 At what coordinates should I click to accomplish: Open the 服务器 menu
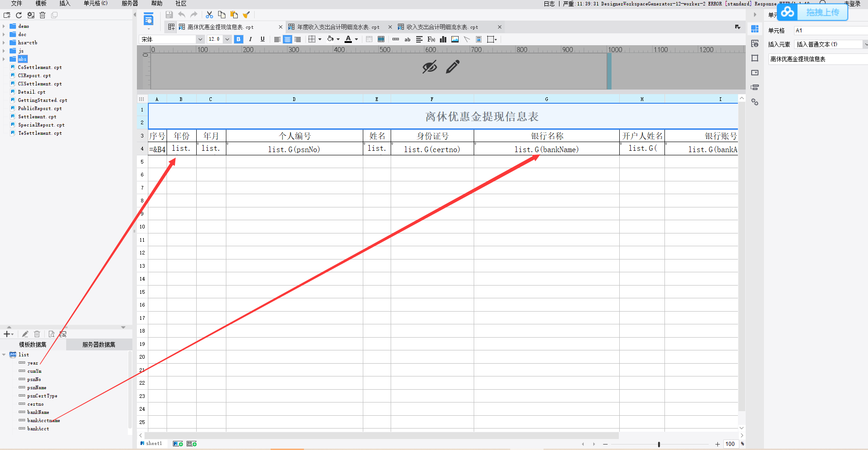click(130, 4)
